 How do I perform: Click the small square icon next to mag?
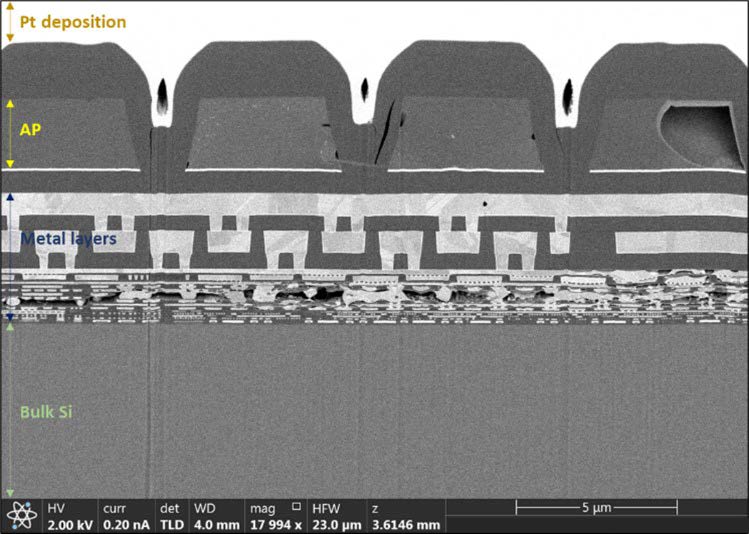point(296,506)
